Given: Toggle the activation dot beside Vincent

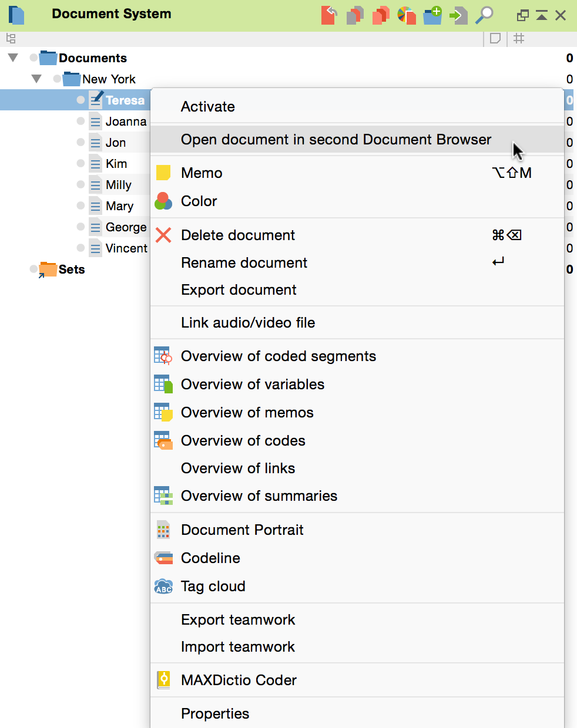Looking at the screenshot, I should [x=80, y=248].
